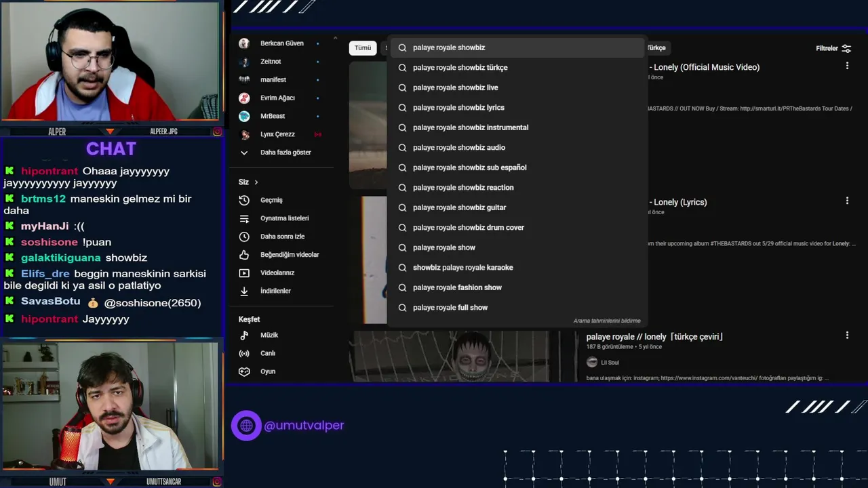Click 'Arama tahminlerini bildirme' link
The width and height of the screenshot is (868, 488).
[607, 321]
